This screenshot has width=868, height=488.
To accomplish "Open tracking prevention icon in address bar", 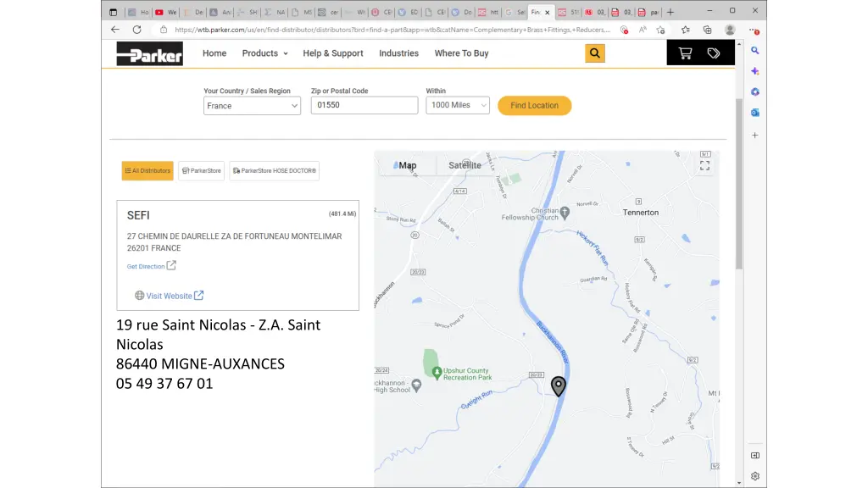I will point(624,30).
